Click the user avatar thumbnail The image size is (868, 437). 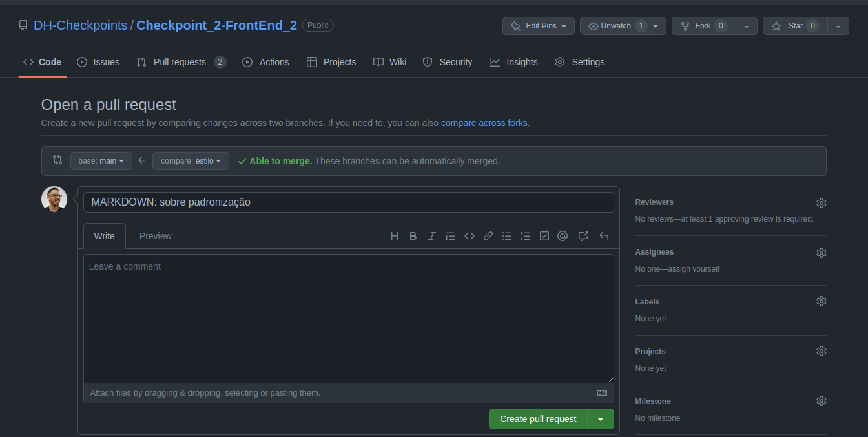pyautogui.click(x=54, y=199)
